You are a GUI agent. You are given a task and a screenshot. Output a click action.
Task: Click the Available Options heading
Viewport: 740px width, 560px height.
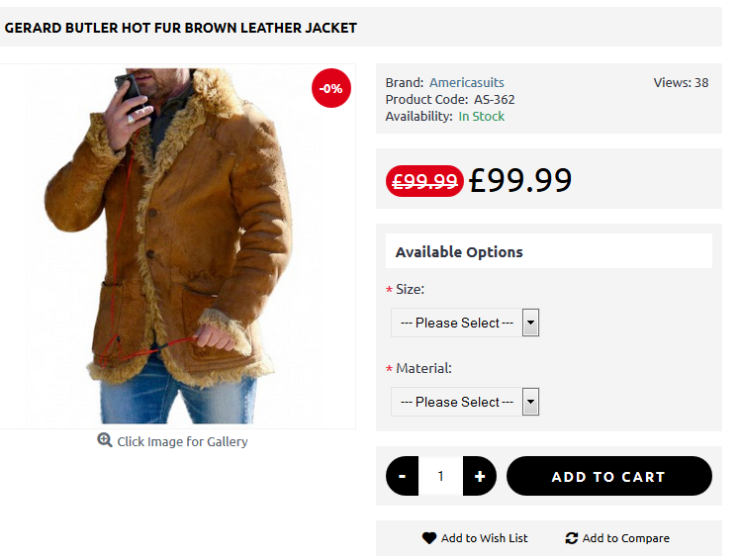point(459,251)
